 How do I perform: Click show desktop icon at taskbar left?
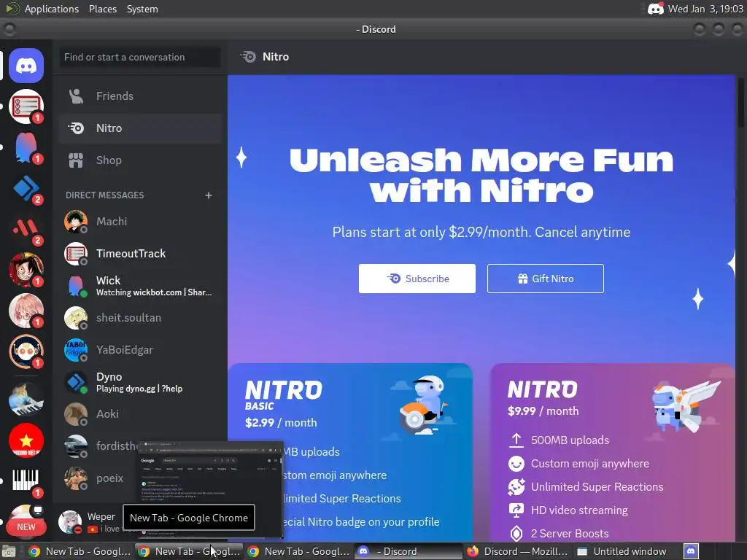[9, 551]
